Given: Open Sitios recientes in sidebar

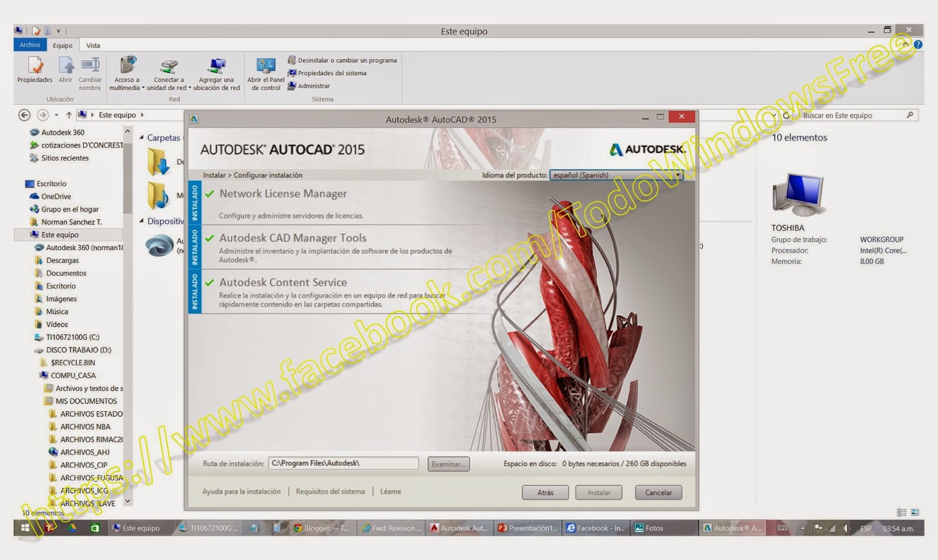Looking at the screenshot, I should (x=59, y=158).
